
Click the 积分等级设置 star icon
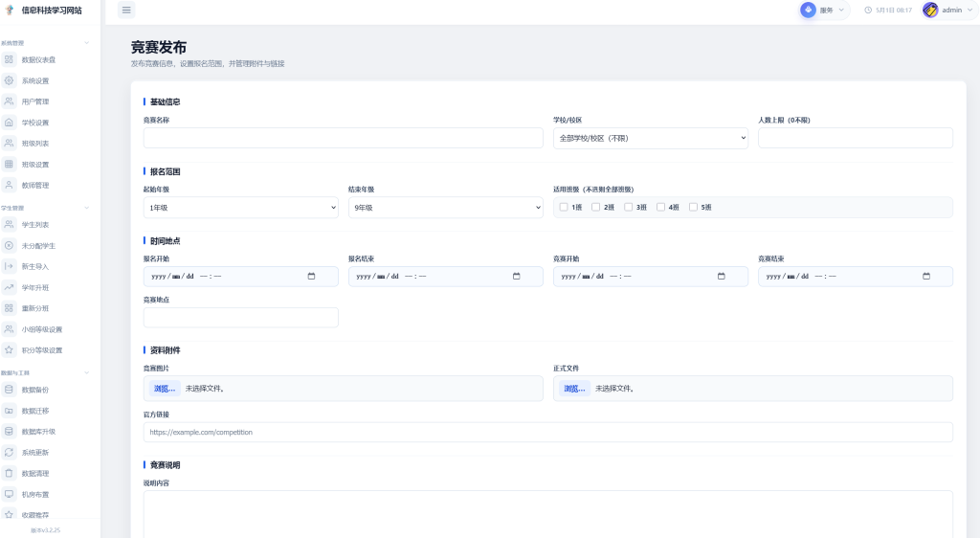coord(9,350)
